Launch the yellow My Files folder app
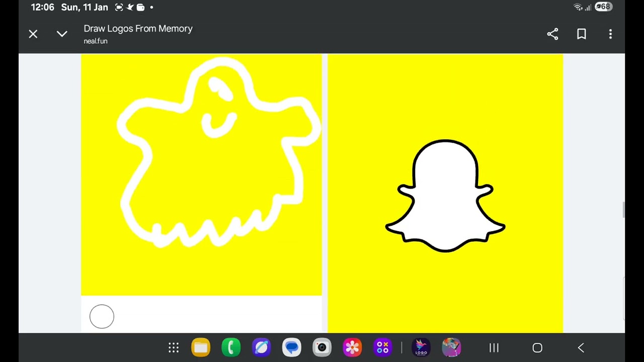 201,347
